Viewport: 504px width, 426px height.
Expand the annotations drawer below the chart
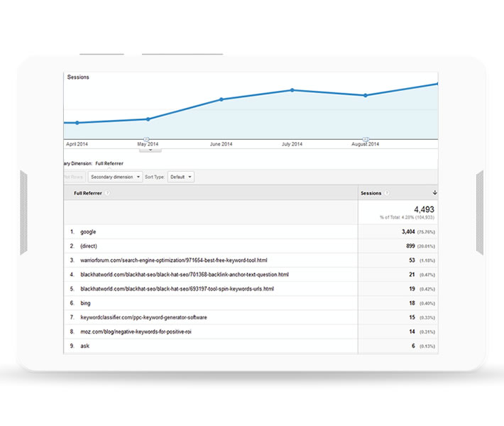[x=150, y=149]
